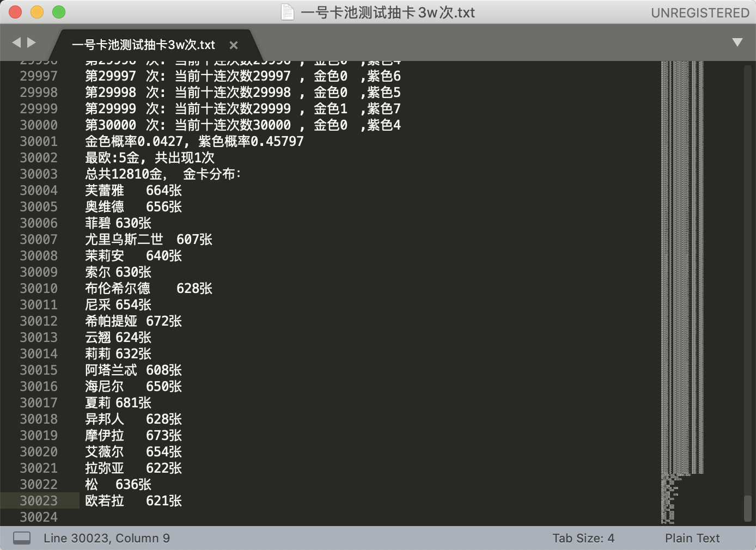Click the row 奥维德 656张
Image resolution: width=756 pixels, height=550 pixels.
point(133,207)
